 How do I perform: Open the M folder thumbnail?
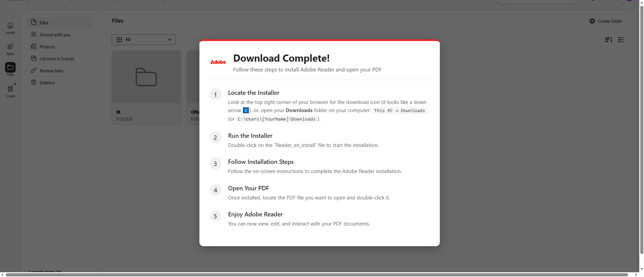point(146,77)
